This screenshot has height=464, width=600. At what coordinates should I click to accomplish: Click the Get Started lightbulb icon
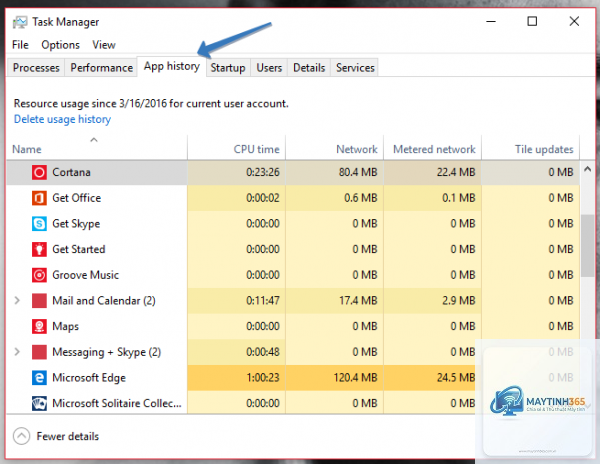39,249
